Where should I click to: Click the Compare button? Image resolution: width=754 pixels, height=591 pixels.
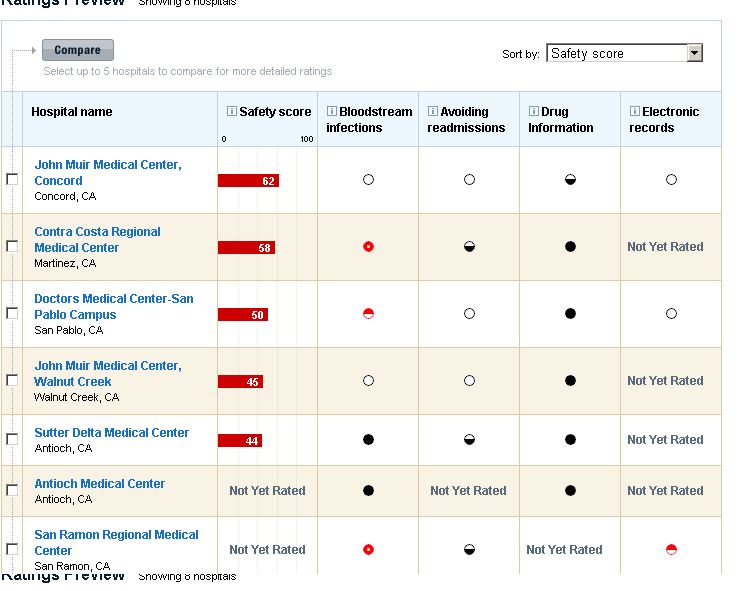(78, 50)
